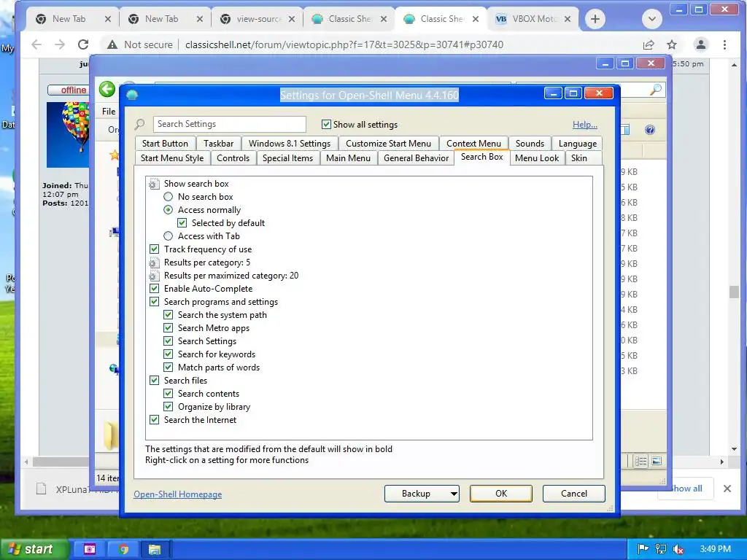The height and width of the screenshot is (560, 747).
Task: Toggle Track frequency of use
Action: coord(155,249)
